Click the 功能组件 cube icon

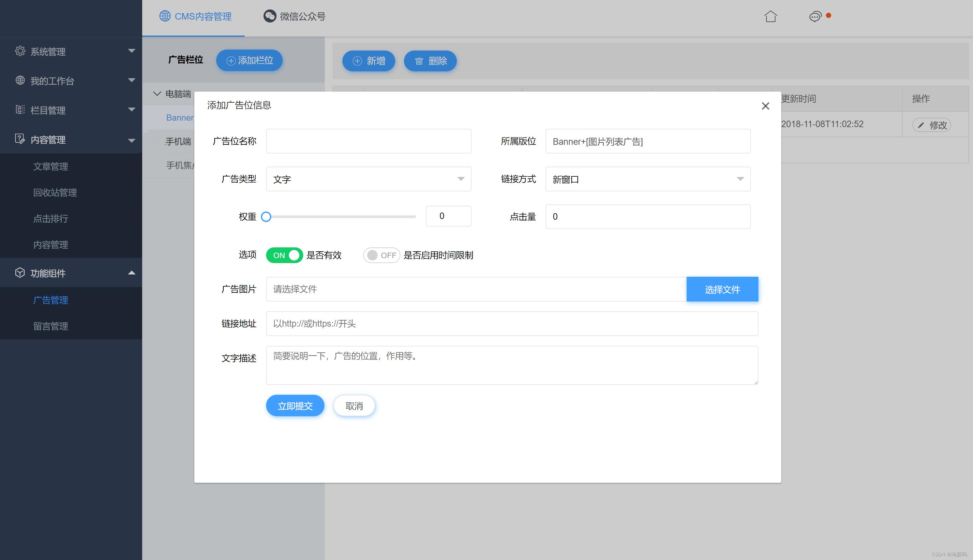click(x=20, y=273)
